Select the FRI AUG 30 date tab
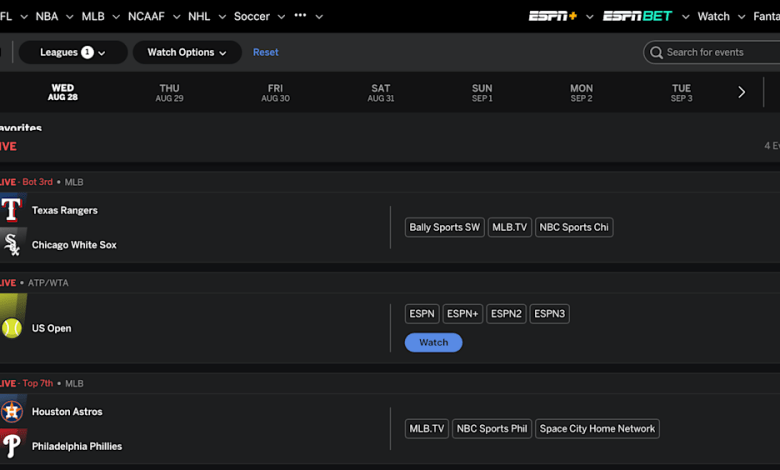The height and width of the screenshot is (470, 780). [x=275, y=93]
